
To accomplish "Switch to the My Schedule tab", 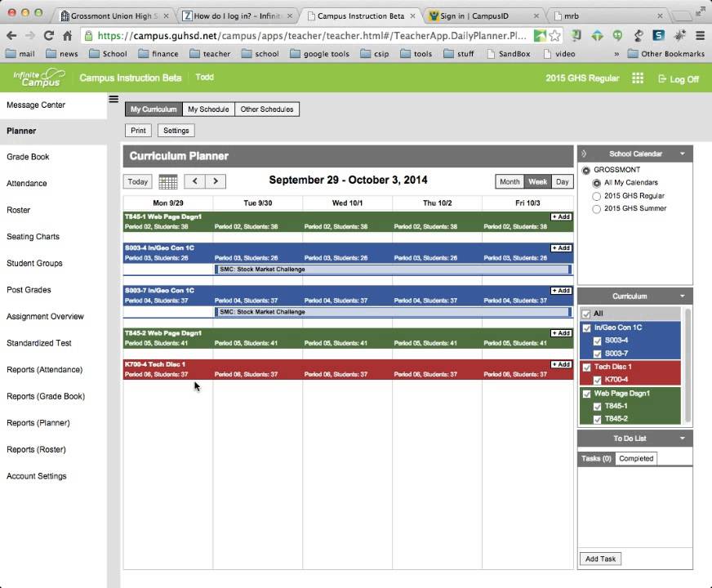I will (208, 109).
